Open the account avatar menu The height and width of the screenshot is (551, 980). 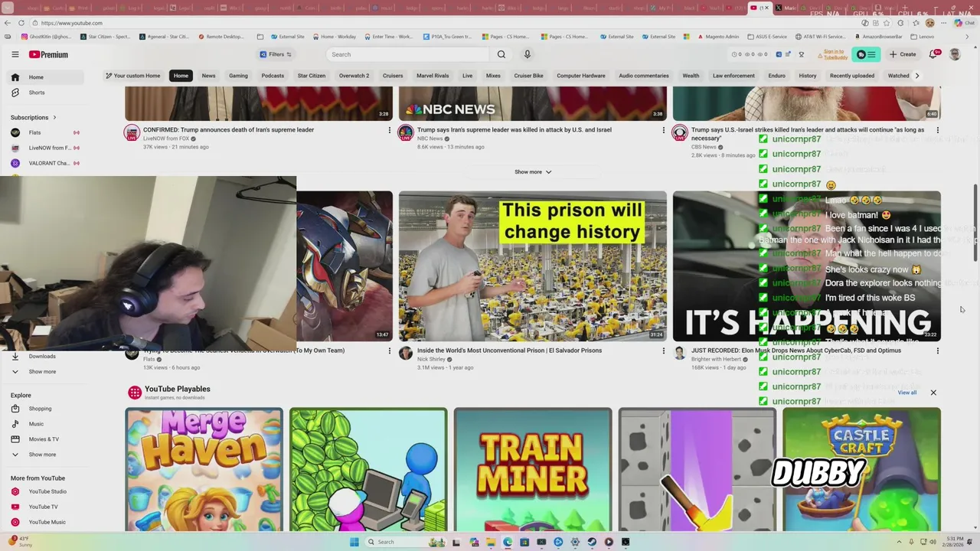tap(955, 54)
